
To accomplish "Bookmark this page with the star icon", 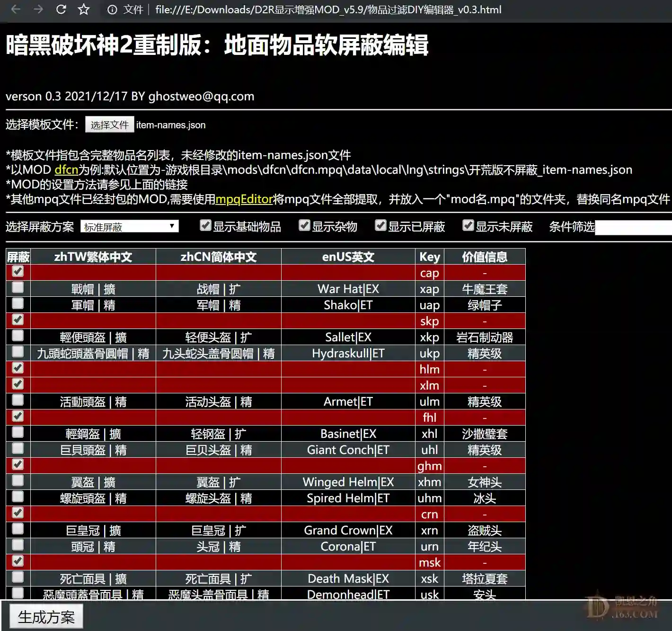I will click(82, 9).
